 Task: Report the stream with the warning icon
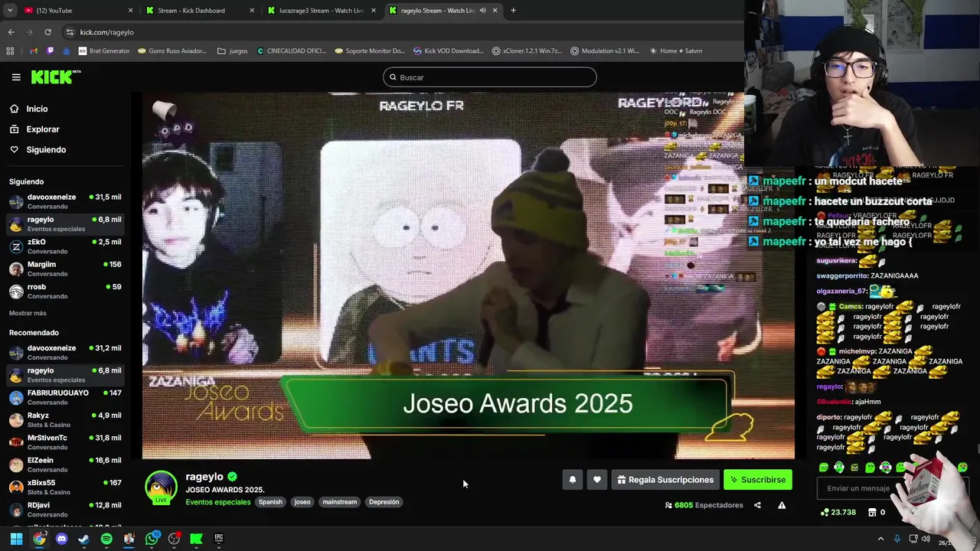(x=782, y=505)
